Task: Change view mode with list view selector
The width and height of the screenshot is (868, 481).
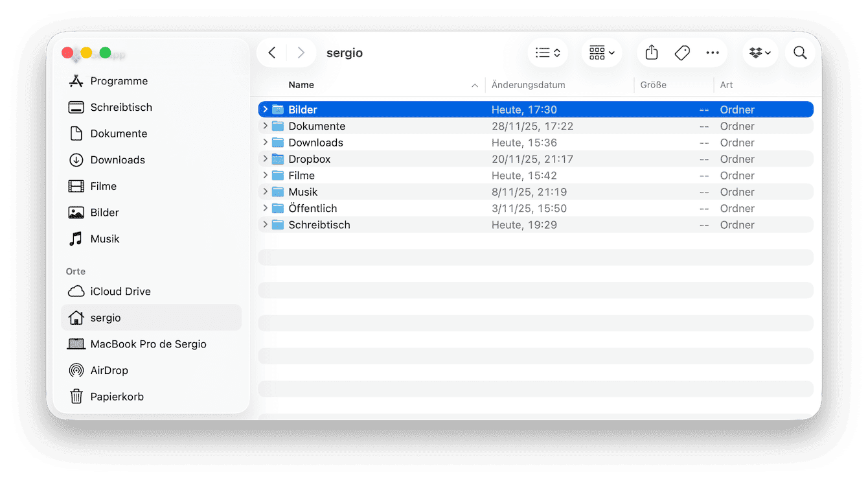Action: tap(548, 53)
